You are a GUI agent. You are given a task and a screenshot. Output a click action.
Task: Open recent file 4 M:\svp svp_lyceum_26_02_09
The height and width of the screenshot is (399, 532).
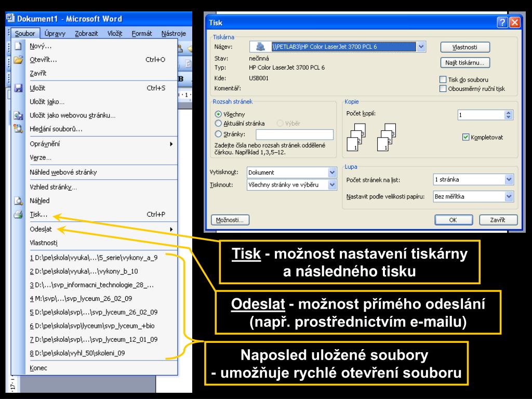(x=95, y=298)
